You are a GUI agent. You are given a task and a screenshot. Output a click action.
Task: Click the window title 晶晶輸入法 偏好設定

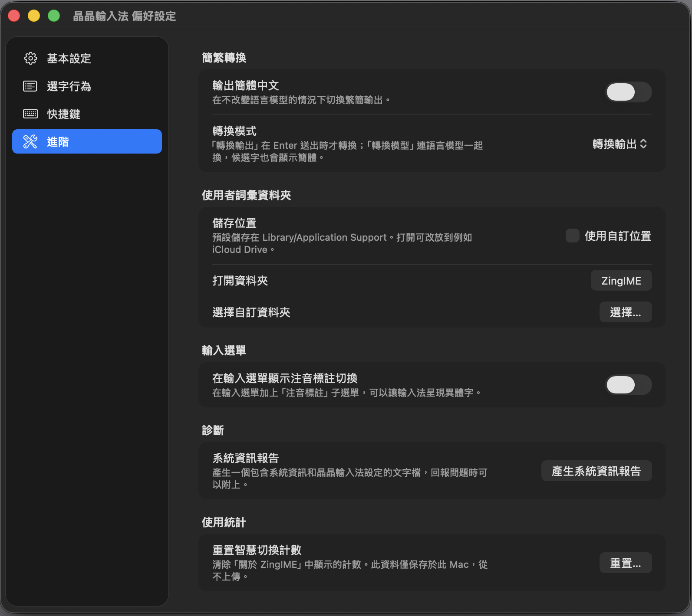pyautogui.click(x=125, y=16)
